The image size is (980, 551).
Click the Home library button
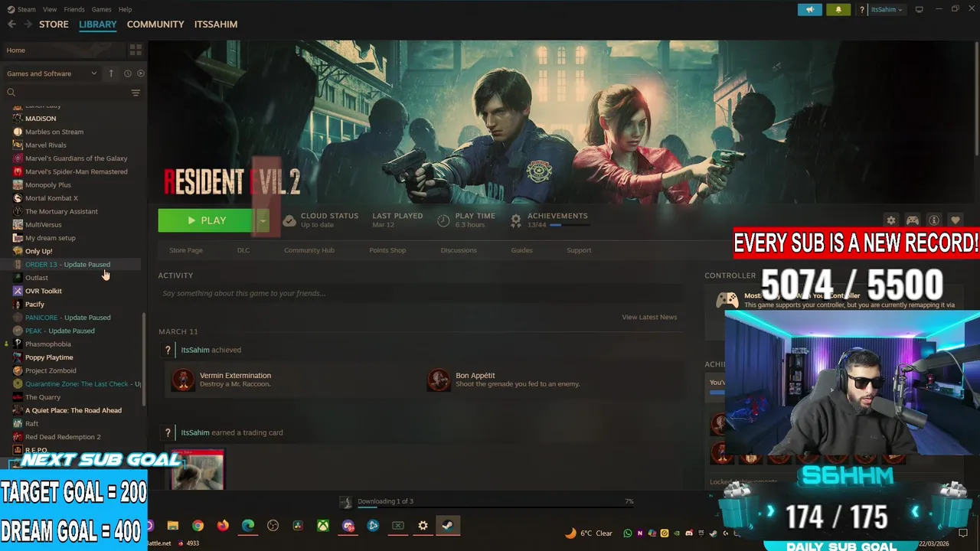pos(64,50)
